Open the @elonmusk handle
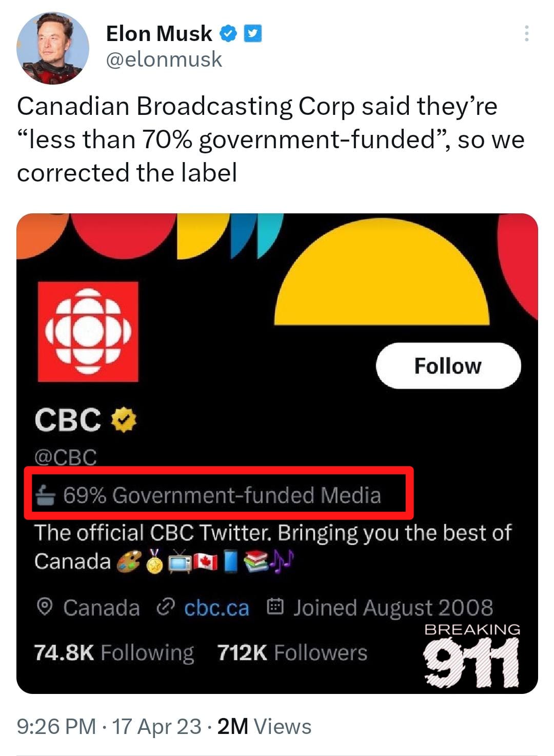The width and height of the screenshot is (554, 756). tap(164, 59)
